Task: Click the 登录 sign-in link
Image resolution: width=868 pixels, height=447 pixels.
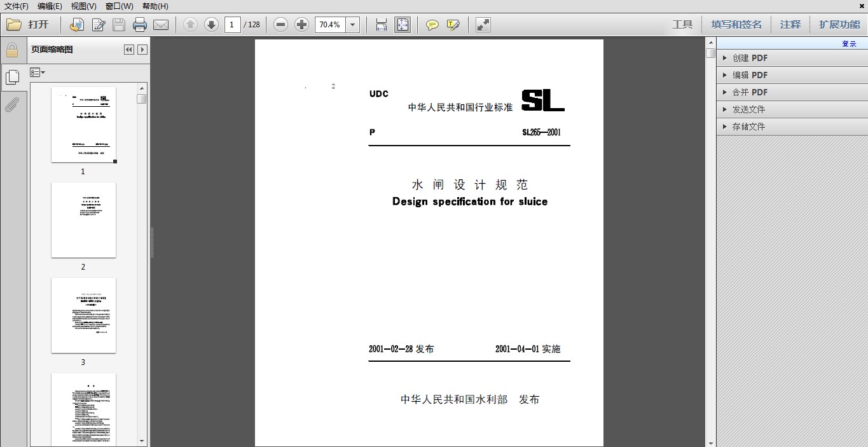Action: coord(850,44)
